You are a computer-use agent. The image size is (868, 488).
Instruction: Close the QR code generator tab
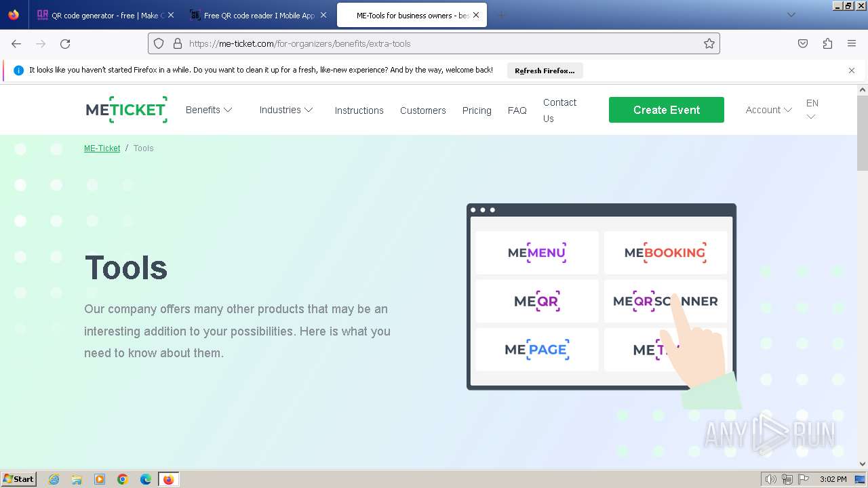point(171,15)
